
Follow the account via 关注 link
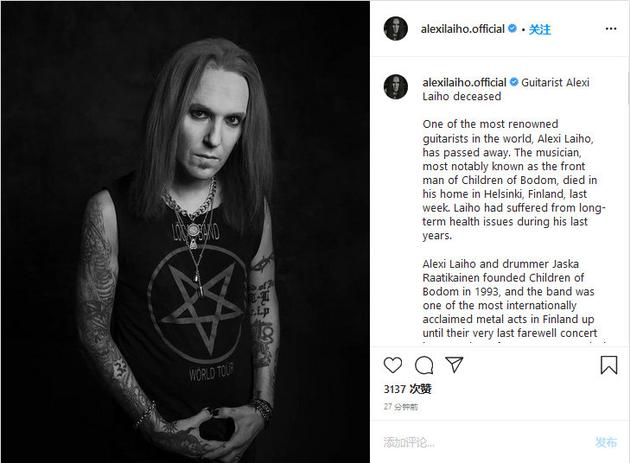pyautogui.click(x=540, y=29)
